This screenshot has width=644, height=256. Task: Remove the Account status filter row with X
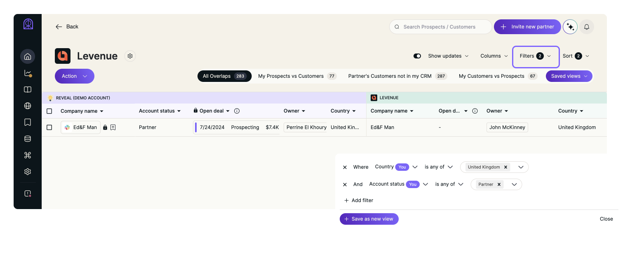pyautogui.click(x=345, y=185)
